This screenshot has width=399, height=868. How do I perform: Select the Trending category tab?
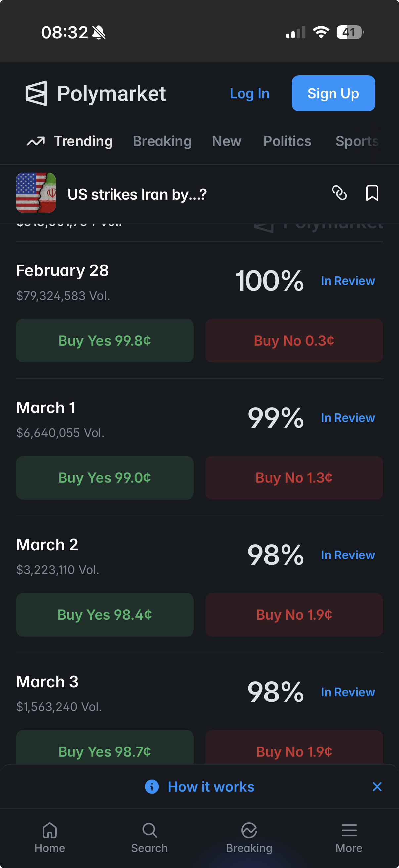[x=70, y=141]
